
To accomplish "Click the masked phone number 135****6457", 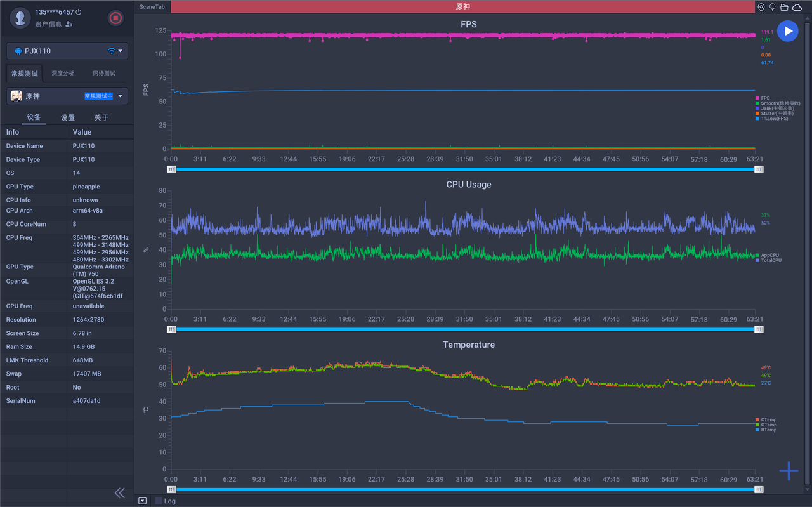I will click(x=55, y=12).
